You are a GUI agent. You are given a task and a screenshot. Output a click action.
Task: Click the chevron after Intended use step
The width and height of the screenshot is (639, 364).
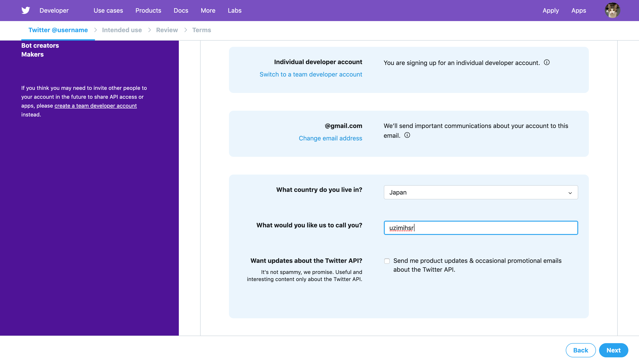pyautogui.click(x=150, y=30)
